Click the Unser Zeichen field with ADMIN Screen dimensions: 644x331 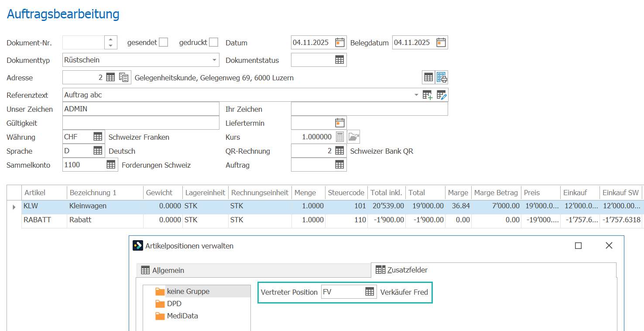click(x=141, y=109)
